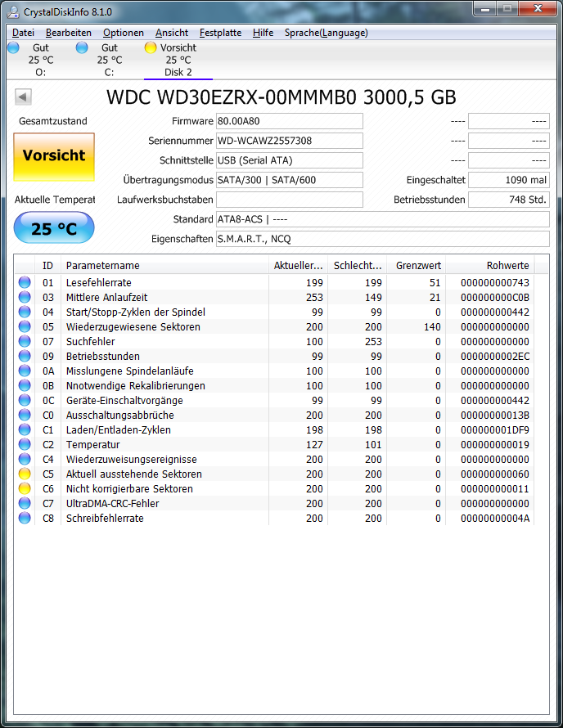This screenshot has height=728, width=563.
Task: Click the Firmware field 80.00A80
Action: (x=290, y=121)
